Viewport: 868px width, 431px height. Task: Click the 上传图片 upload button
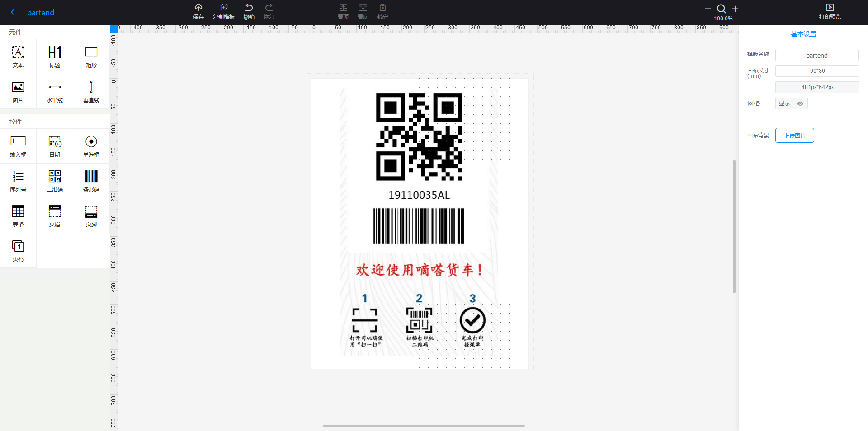pos(794,136)
